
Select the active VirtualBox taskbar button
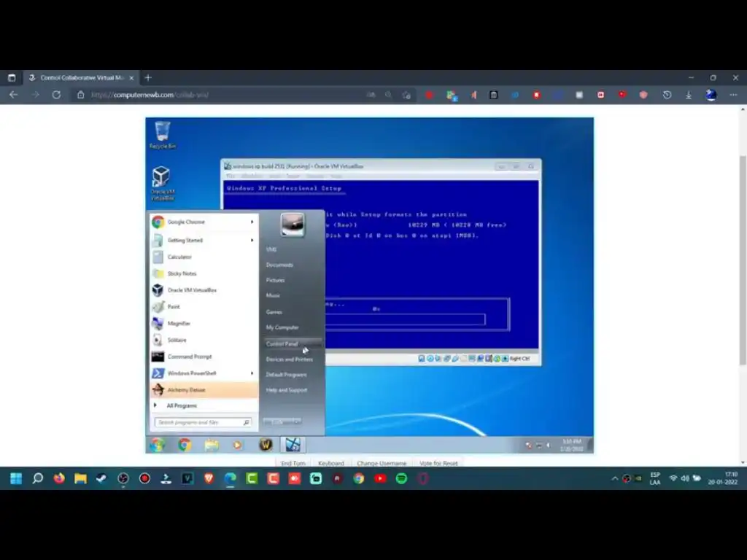(293, 445)
